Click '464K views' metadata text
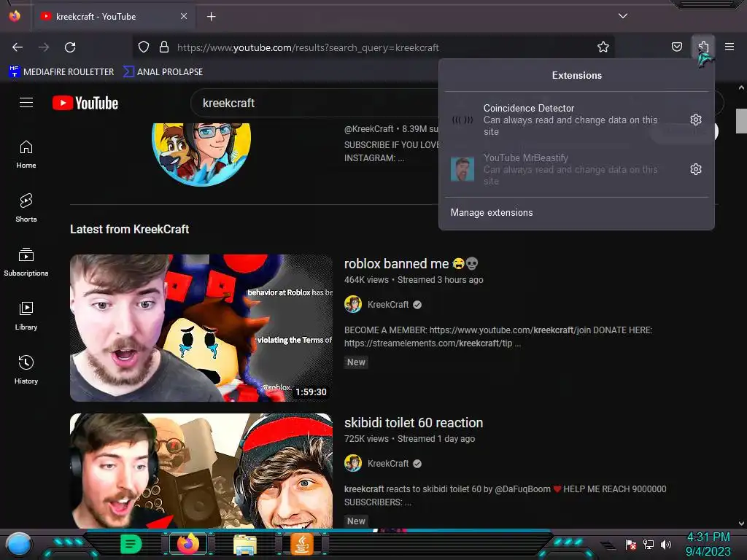The image size is (747, 560). pos(366,279)
